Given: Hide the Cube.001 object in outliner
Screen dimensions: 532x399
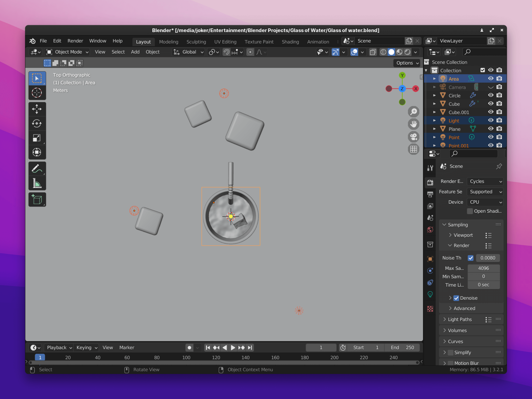Looking at the screenshot, I should pyautogui.click(x=491, y=112).
